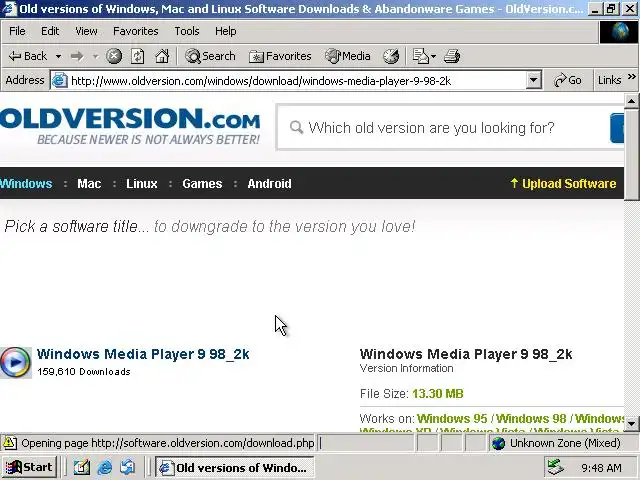Click the Links toolbar label
The height and width of the screenshot is (480, 640).
coord(609,80)
